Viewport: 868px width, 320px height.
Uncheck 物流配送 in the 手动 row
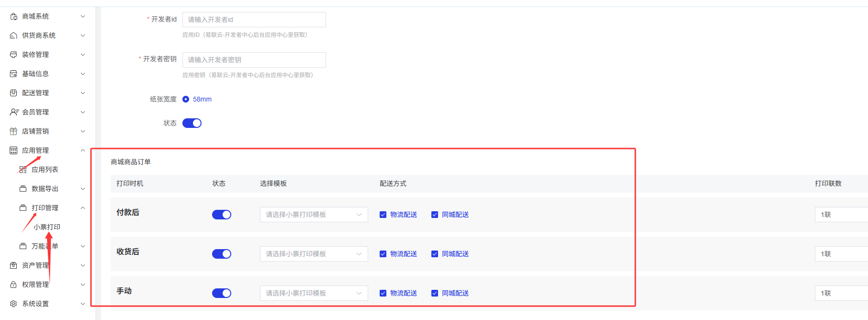click(383, 293)
